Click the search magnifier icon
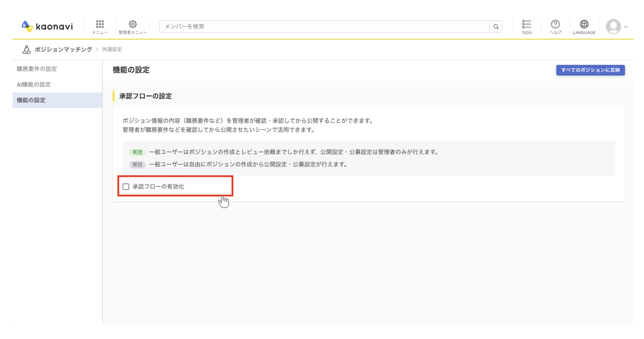The width and height of the screenshot is (644, 339). coord(496,27)
